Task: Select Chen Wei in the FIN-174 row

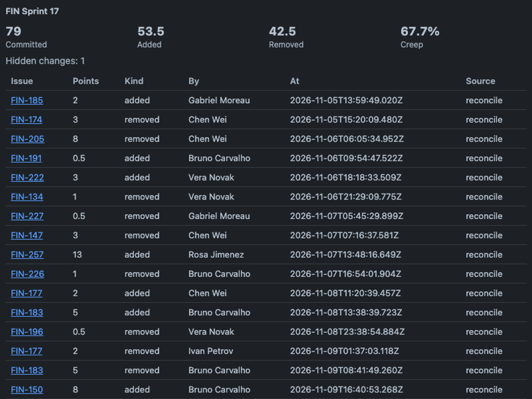Action: 207,120
